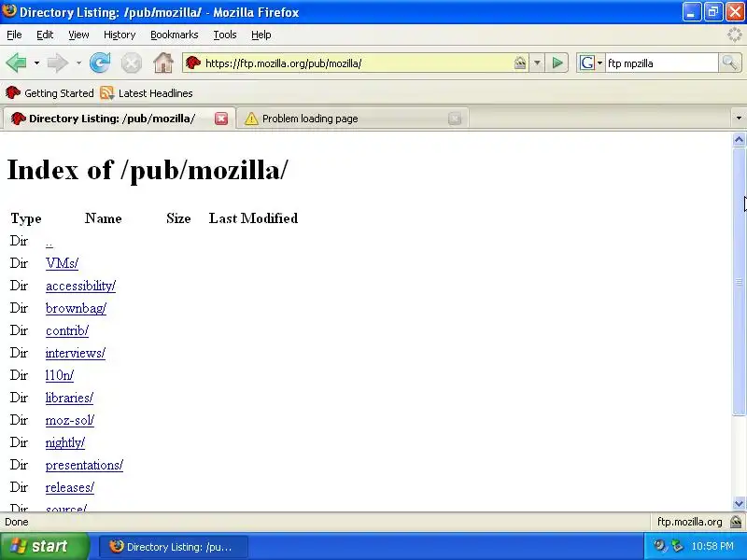Open the File menu

(14, 35)
